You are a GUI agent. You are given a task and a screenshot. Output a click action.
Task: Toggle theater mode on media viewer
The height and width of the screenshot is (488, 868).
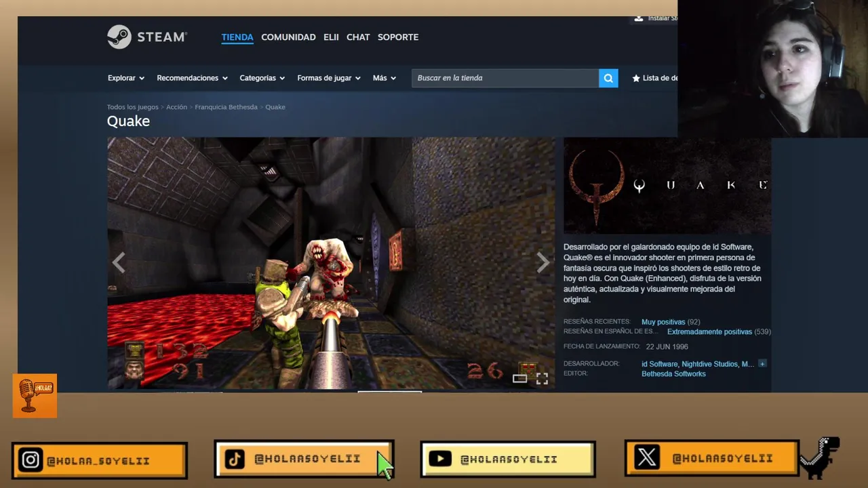[519, 379]
